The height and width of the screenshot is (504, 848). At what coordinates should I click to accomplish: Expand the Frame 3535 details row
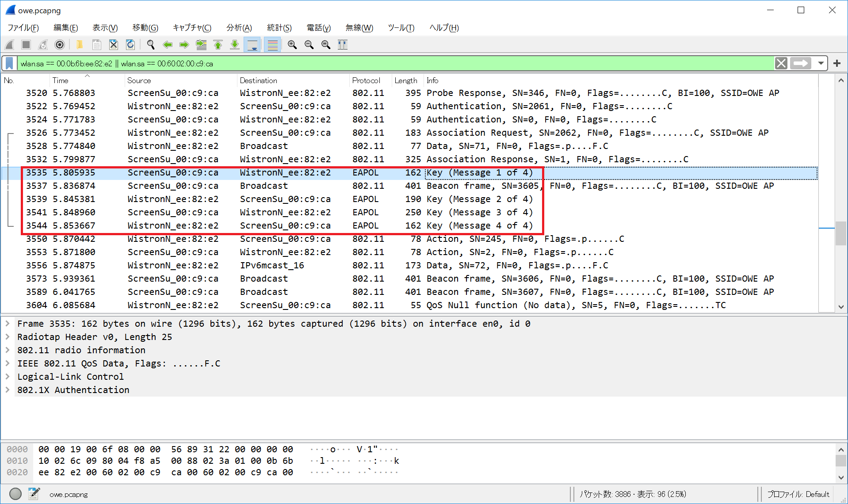coord(8,324)
